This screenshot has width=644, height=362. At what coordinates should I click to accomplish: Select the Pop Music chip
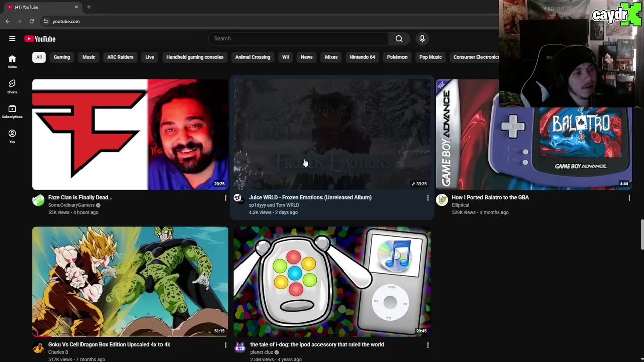(430, 57)
